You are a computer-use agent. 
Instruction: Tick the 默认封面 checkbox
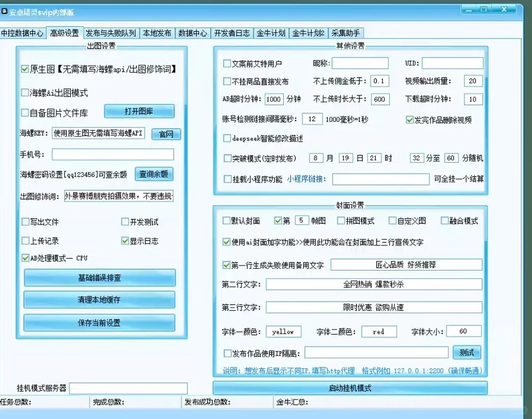(x=226, y=221)
